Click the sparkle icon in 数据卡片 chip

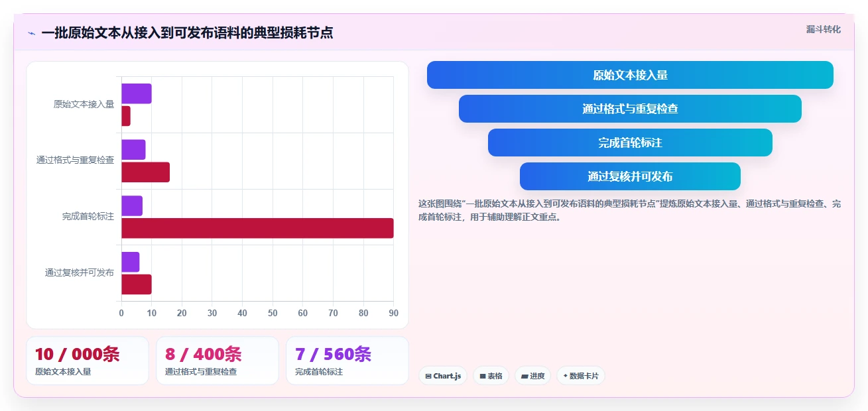[x=565, y=376]
